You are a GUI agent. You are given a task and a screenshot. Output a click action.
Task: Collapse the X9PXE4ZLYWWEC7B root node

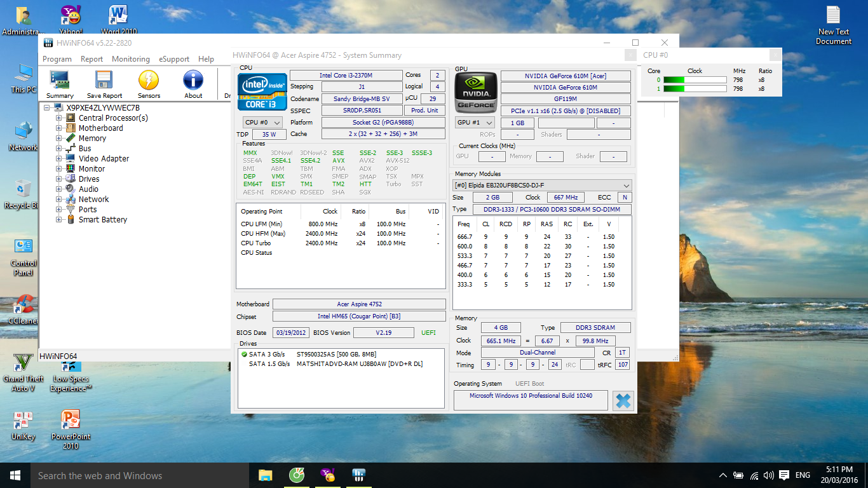(48, 108)
